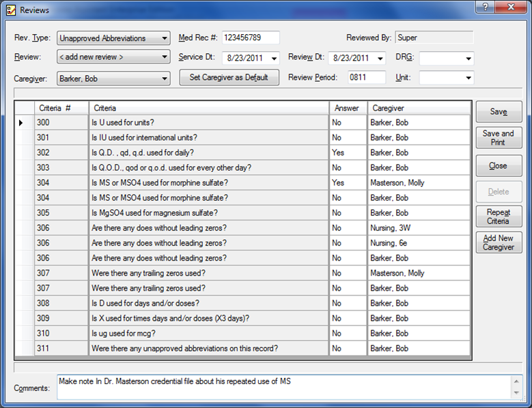The width and height of the screenshot is (532, 408).
Task: Click the 'Masterson, Molly' cell in row 304
Action: [x=419, y=183]
